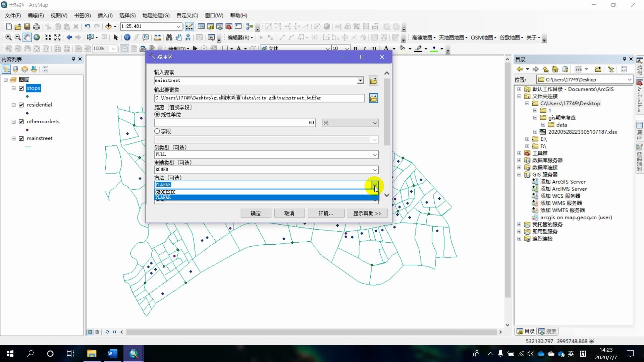
Task: Select the Zoom Out magnifier tool
Action: (x=18, y=37)
